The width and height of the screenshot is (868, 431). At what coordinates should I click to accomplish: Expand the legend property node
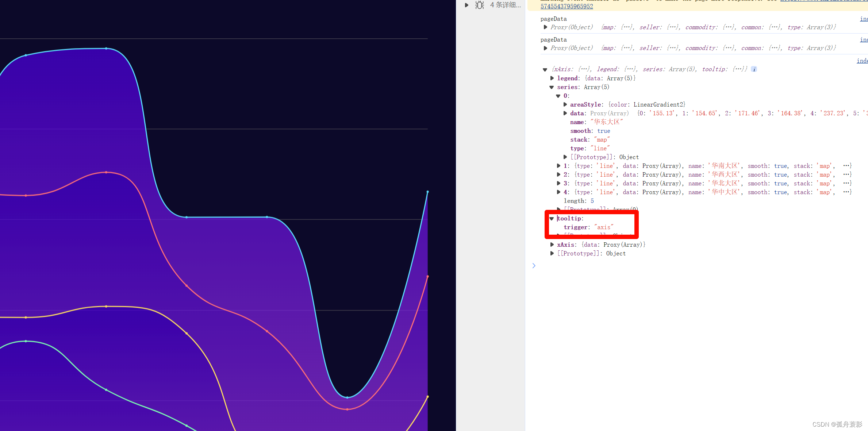(552, 78)
